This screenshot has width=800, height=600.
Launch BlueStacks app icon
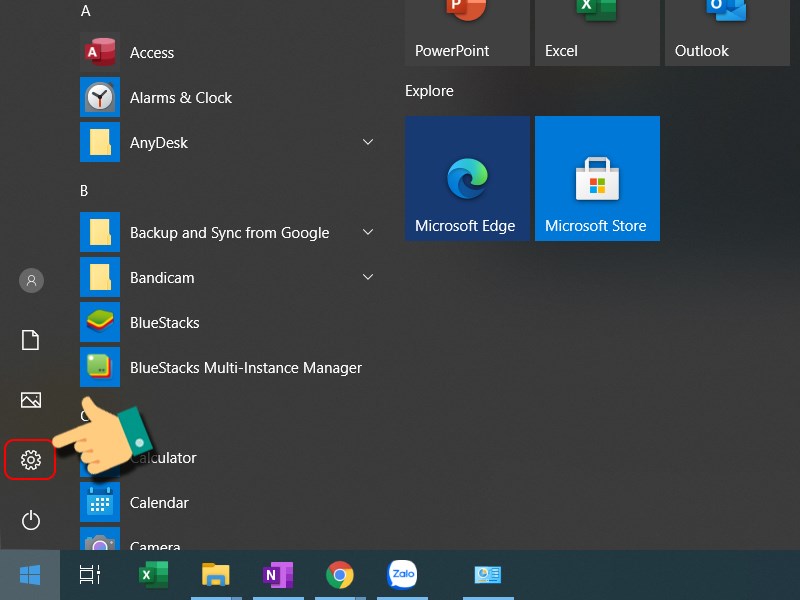click(100, 322)
